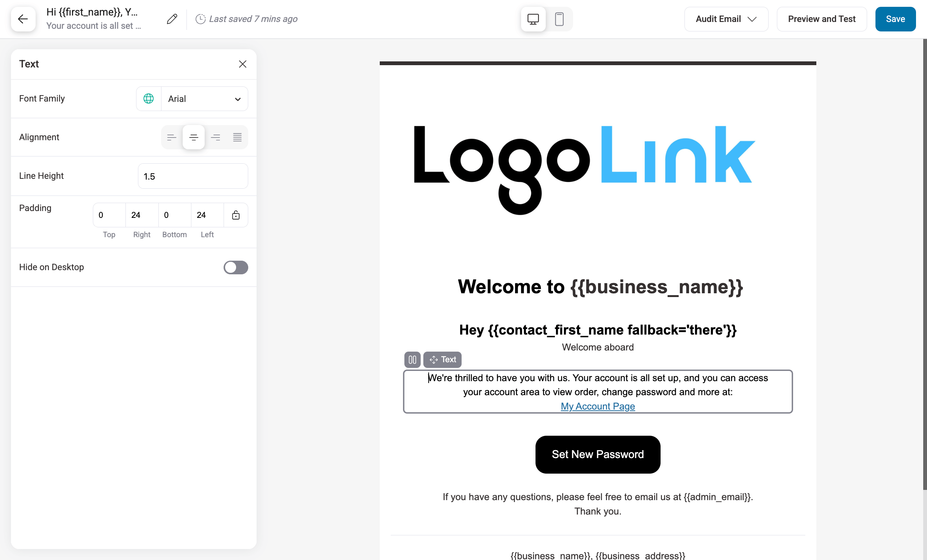Viewport: 927px width, 560px height.
Task: Click the globe icon beside Font Family
Action: click(x=148, y=99)
